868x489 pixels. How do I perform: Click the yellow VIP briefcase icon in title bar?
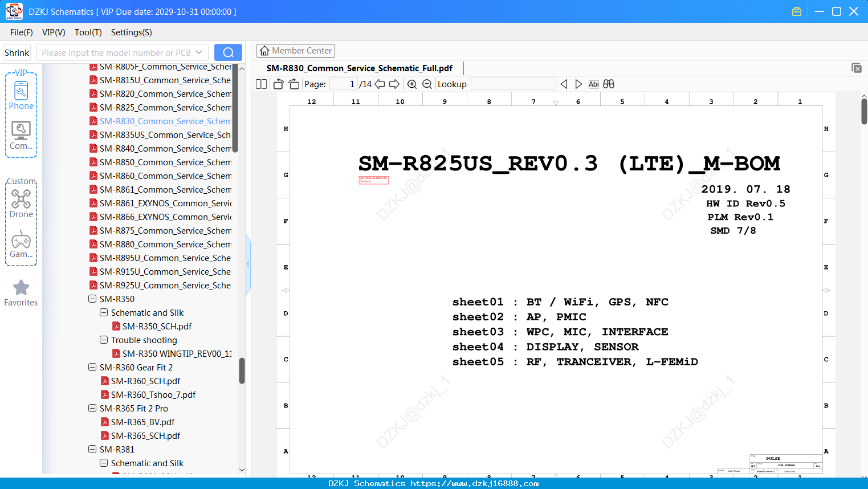coord(797,11)
